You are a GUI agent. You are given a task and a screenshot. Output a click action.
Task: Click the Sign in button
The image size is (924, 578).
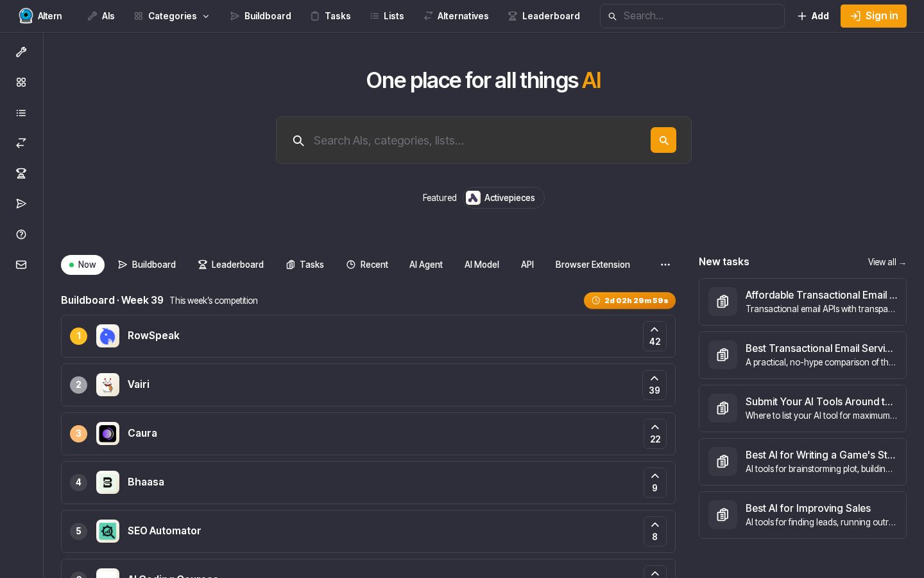[873, 16]
